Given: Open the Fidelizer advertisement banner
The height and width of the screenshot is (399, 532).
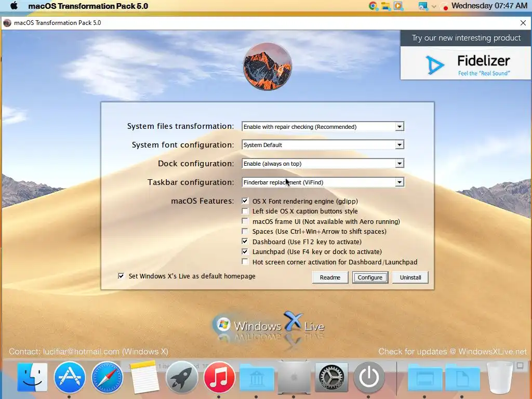Looking at the screenshot, I should point(465,55).
